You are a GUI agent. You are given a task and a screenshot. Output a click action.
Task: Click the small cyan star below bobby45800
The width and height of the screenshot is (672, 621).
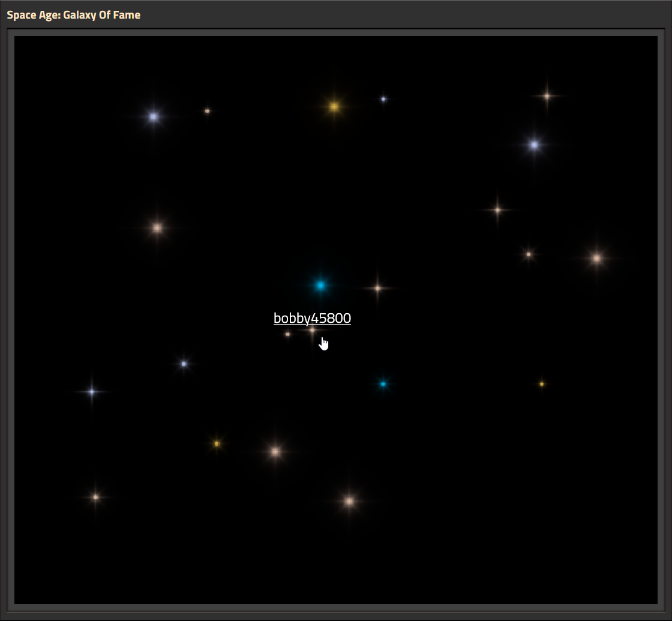coord(383,384)
